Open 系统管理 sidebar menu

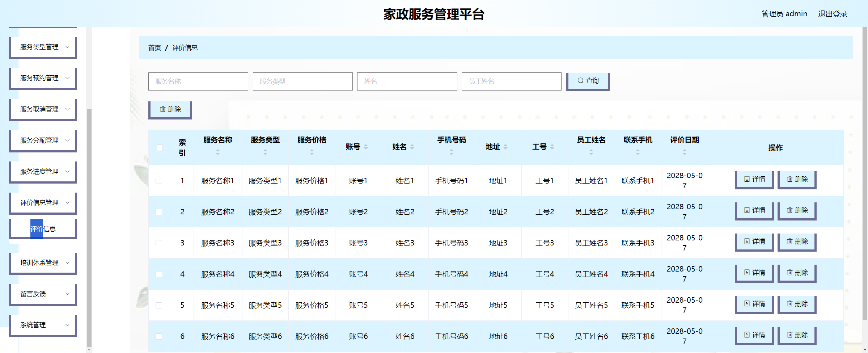pyautogui.click(x=43, y=325)
